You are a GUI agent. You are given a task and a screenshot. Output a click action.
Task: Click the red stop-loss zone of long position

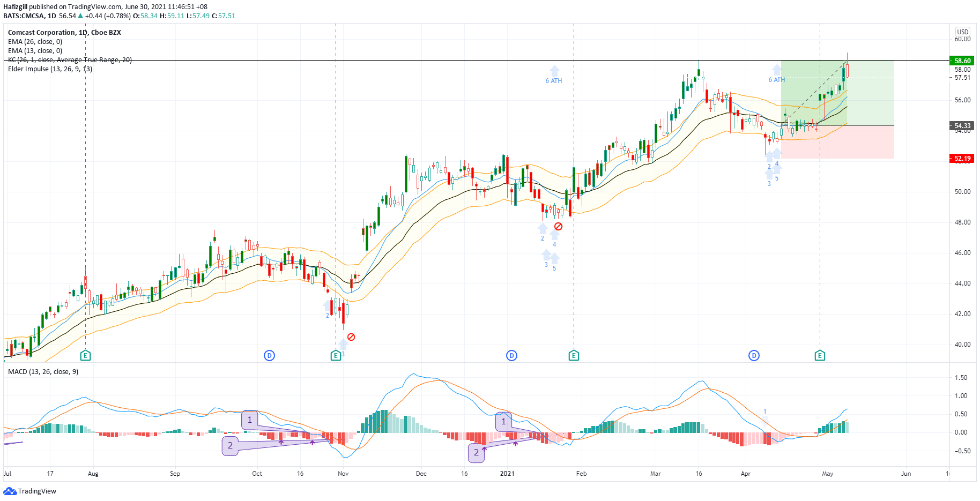[837, 142]
